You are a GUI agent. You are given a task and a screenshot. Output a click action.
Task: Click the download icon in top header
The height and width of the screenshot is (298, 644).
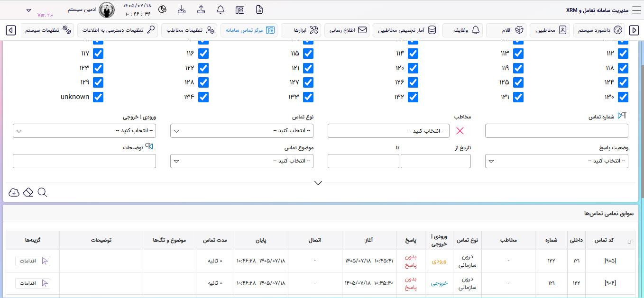182,10
